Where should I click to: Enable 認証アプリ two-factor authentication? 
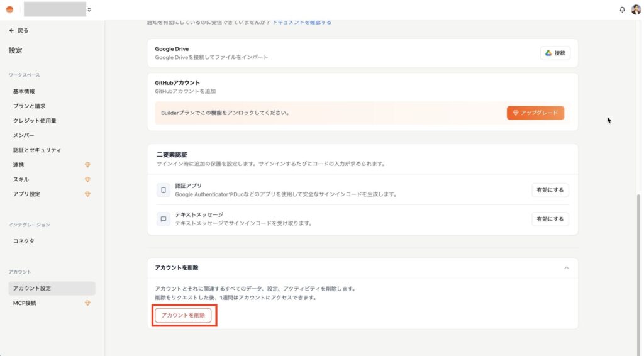[550, 190]
